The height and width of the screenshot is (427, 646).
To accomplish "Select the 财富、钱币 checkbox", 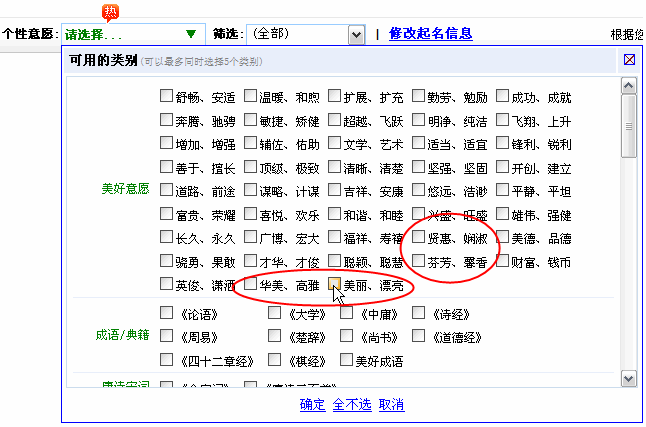I will tap(502, 262).
